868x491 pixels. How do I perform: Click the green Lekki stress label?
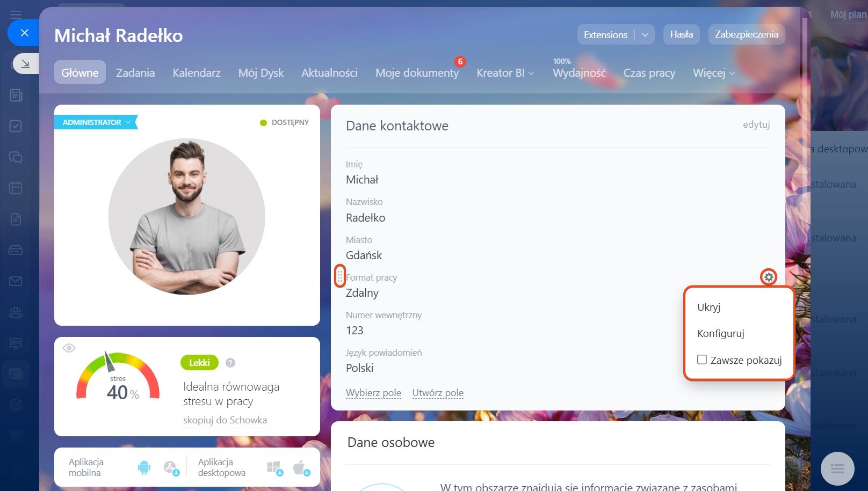pyautogui.click(x=199, y=363)
